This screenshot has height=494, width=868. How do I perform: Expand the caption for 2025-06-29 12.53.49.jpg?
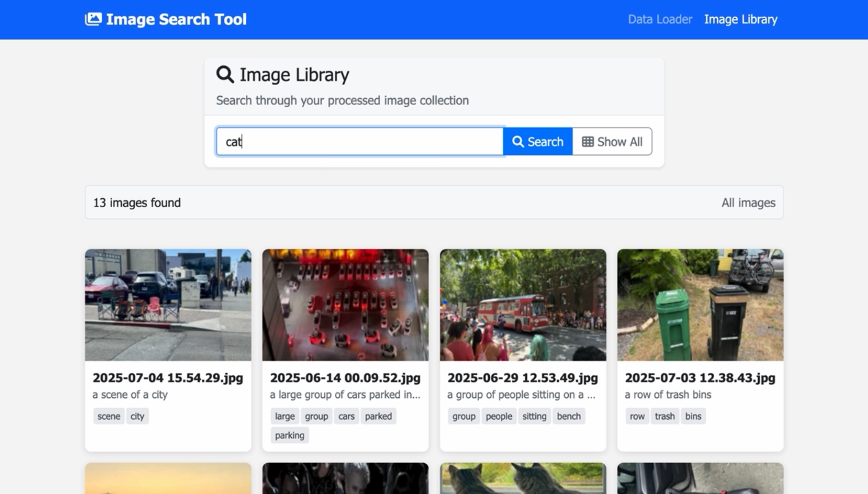(x=522, y=395)
